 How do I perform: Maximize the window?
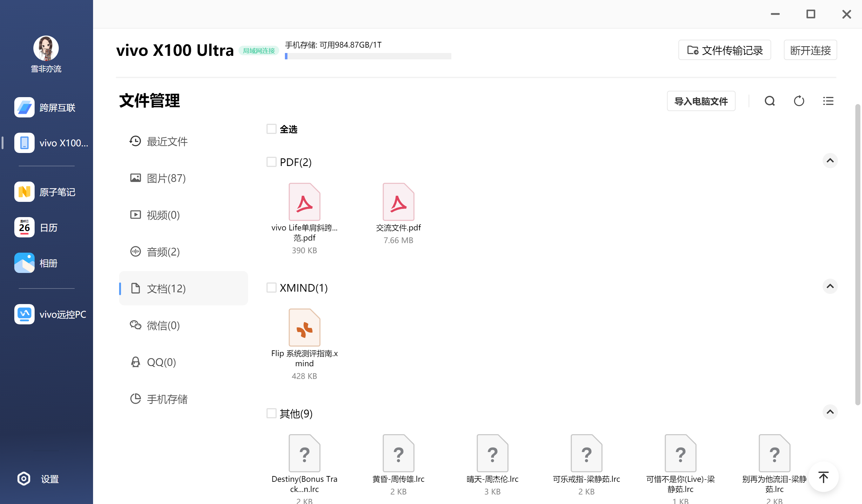[x=811, y=14]
